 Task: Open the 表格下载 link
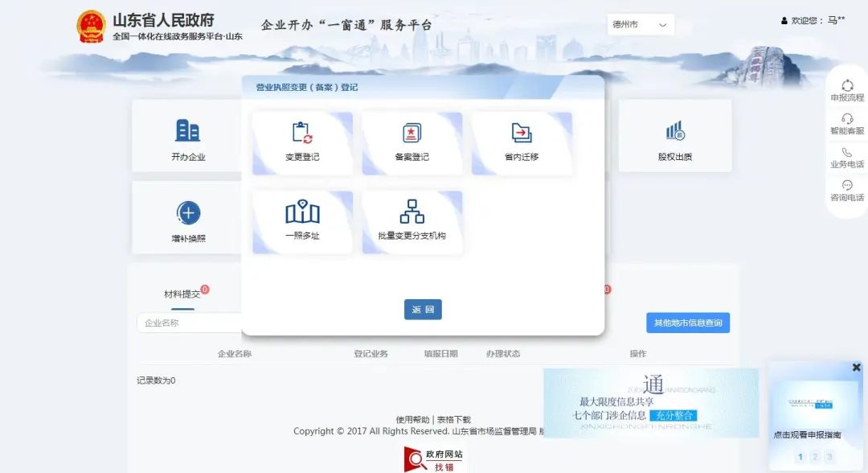tap(454, 420)
